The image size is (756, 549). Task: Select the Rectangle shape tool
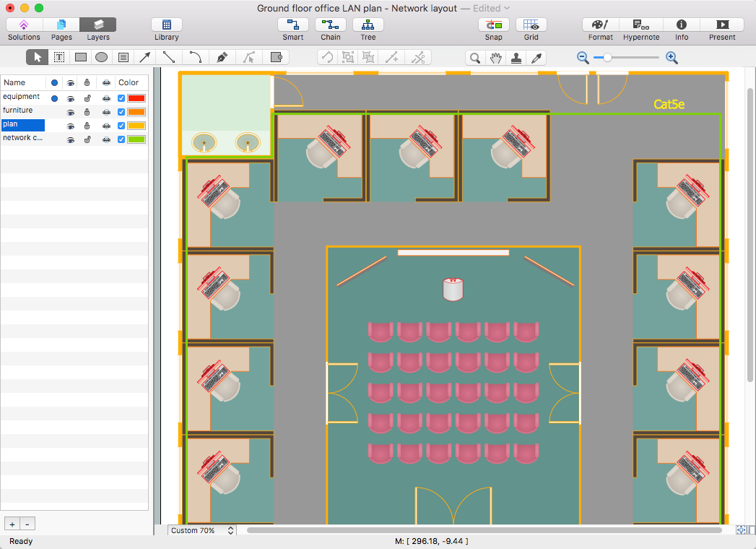81,57
